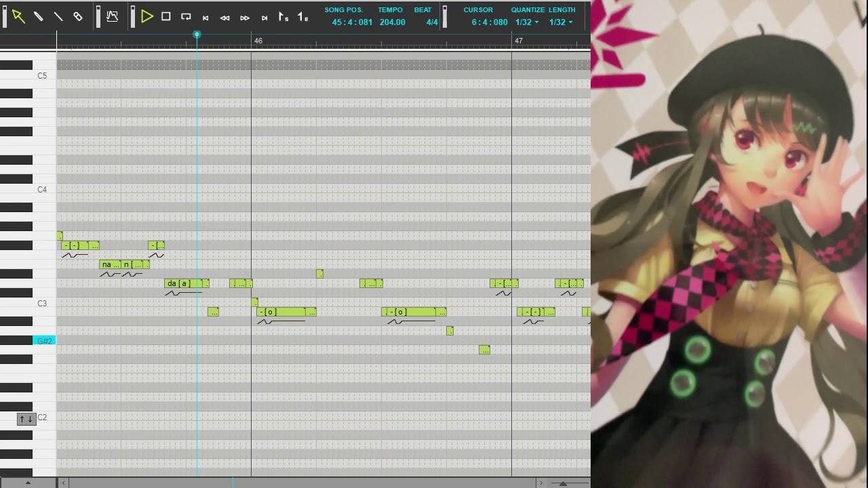The width and height of the screenshot is (868, 488).
Task: Open the Length 1/32 dropdown
Action: (561, 22)
